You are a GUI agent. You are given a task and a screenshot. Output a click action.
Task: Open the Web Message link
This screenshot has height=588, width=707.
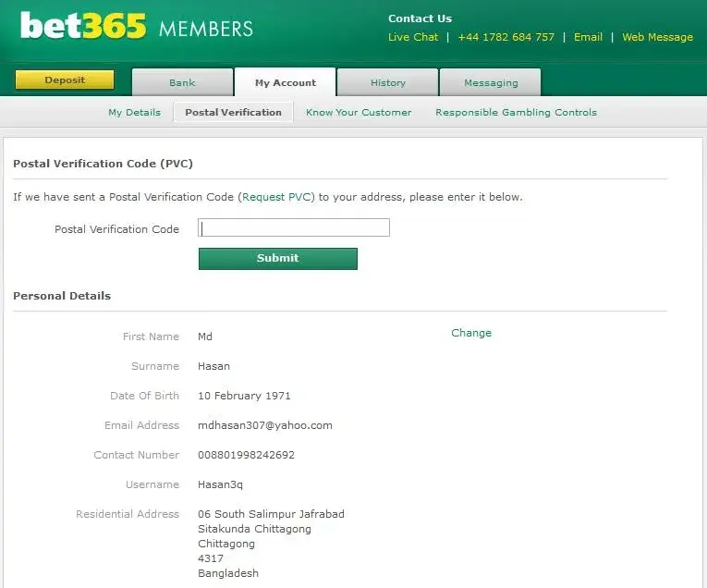point(657,37)
